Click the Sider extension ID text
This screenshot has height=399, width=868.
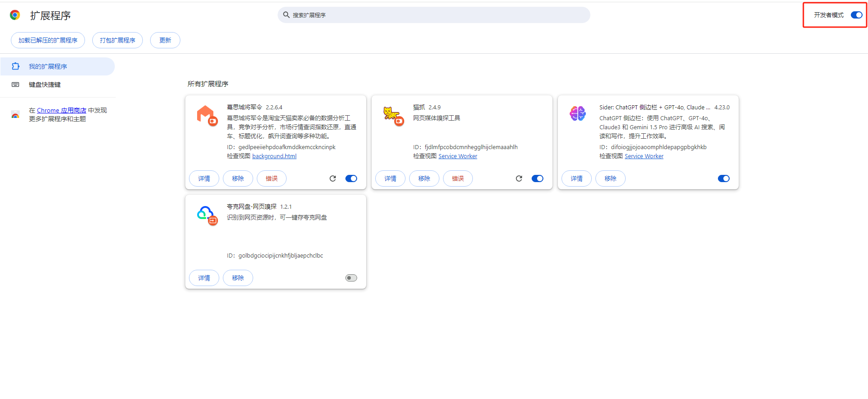pos(653,147)
